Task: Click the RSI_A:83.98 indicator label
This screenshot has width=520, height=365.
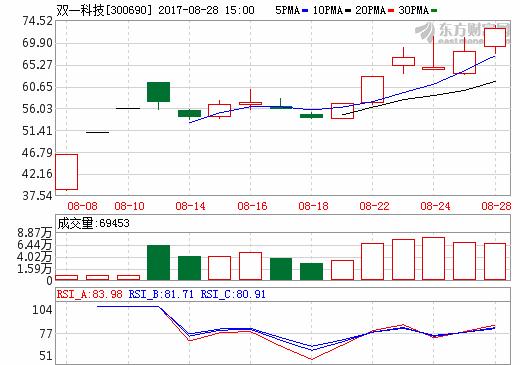Action: coord(90,294)
